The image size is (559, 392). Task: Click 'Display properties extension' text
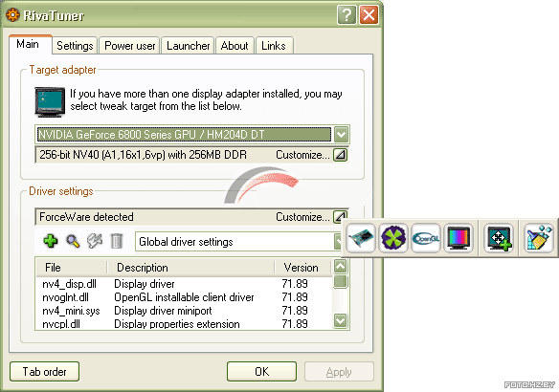pyautogui.click(x=177, y=324)
